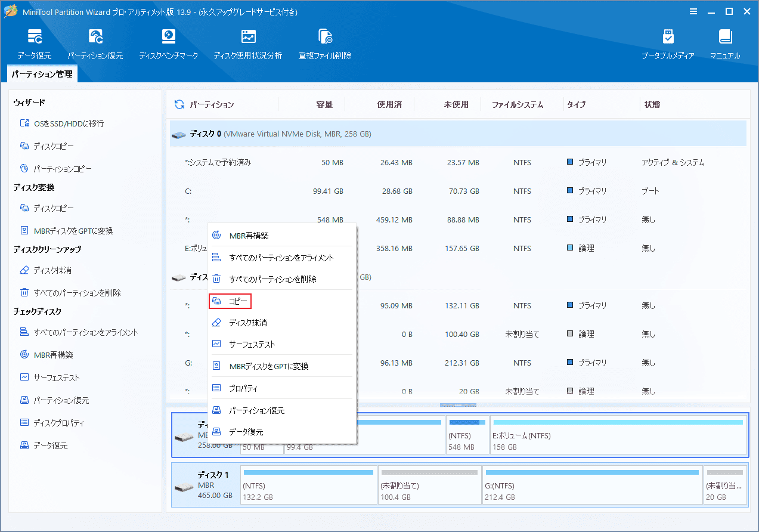
Task: Open the hamburger menu in the title bar
Action: point(693,11)
